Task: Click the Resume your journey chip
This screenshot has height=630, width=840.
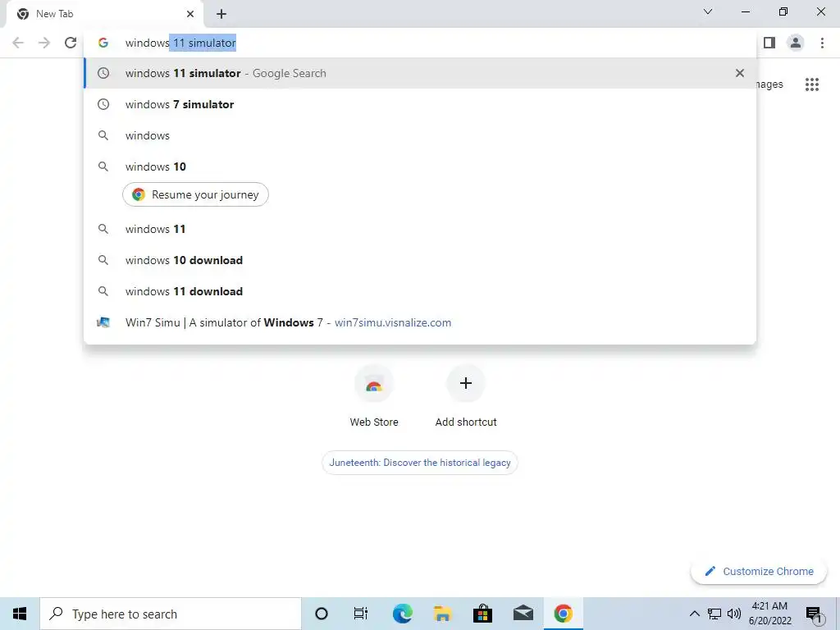Action: tap(195, 194)
